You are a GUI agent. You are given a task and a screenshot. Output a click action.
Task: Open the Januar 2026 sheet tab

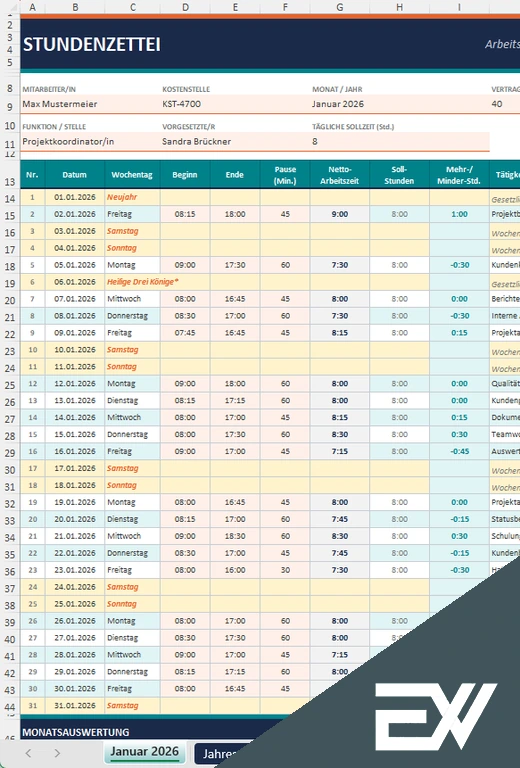click(x=144, y=752)
